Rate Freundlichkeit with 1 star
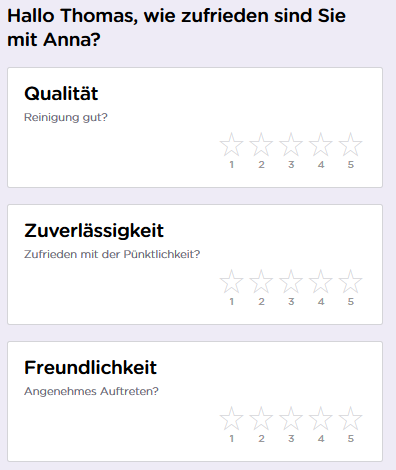The image size is (396, 470). [231, 418]
